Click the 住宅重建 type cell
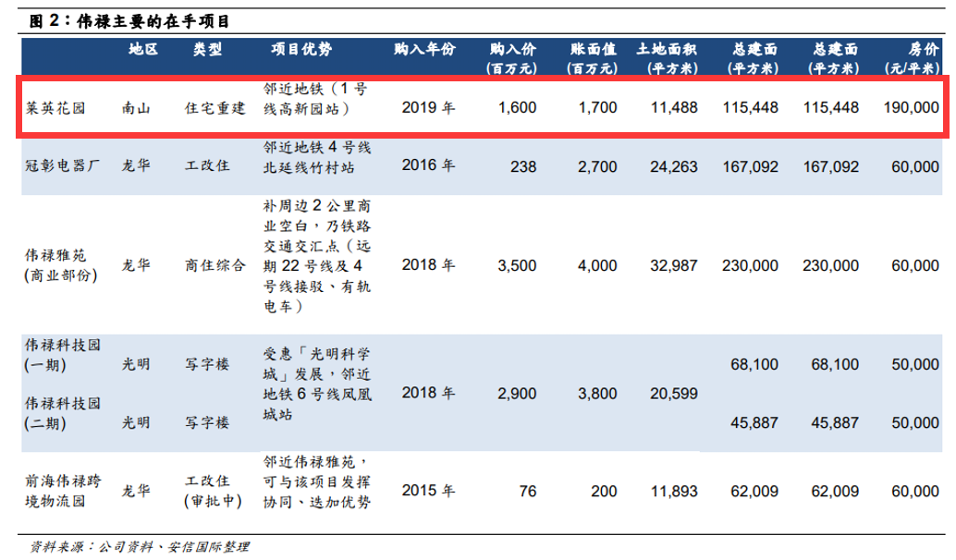This screenshot has width=956, height=560. tap(215, 108)
